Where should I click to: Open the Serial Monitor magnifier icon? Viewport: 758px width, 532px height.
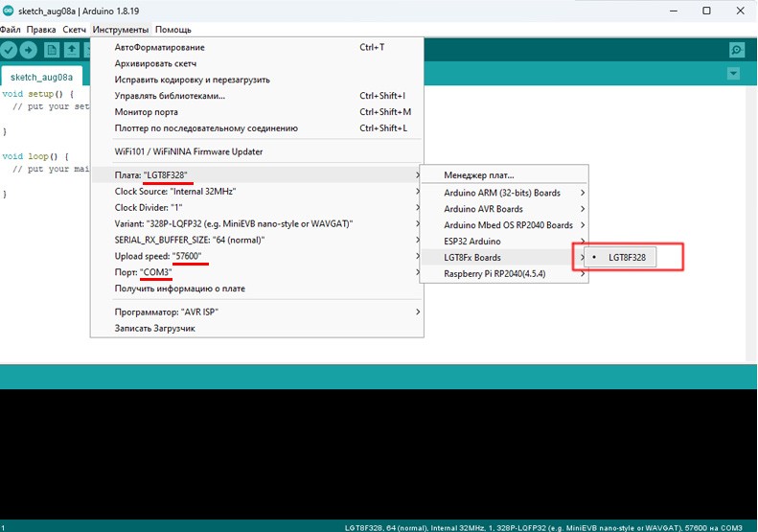click(736, 50)
